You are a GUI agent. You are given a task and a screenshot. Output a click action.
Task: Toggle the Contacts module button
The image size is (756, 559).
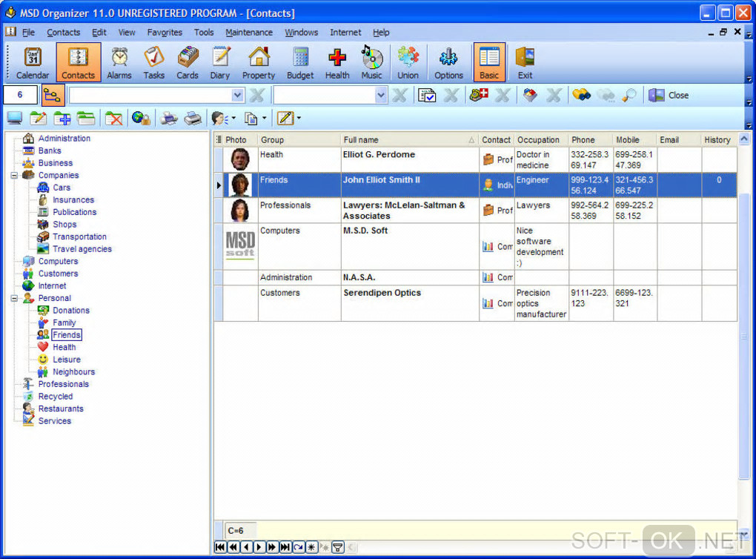[x=78, y=62]
